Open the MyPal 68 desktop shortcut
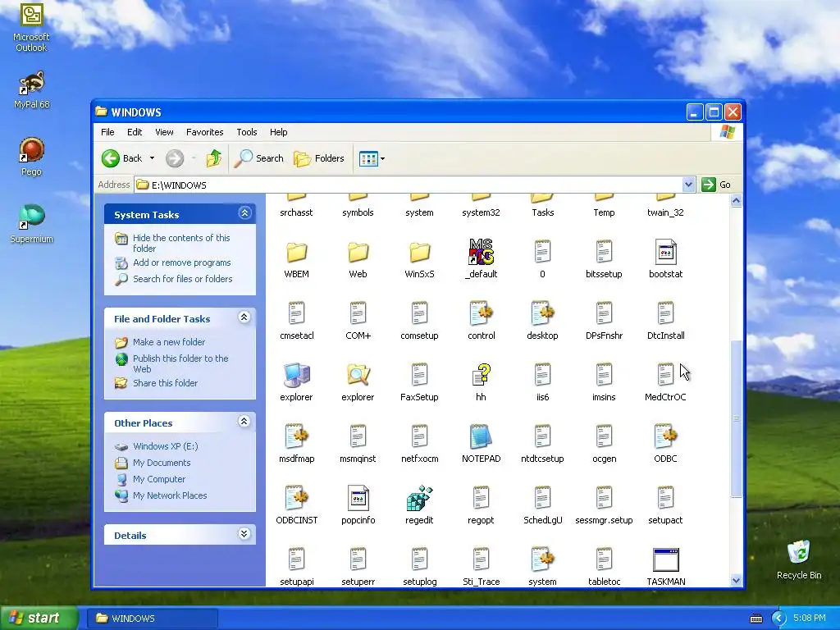 tap(31, 89)
